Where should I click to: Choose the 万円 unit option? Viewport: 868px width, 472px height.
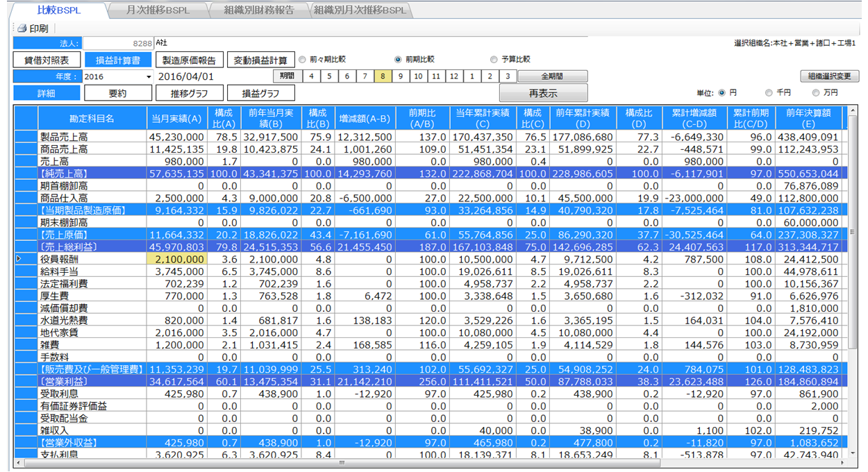(x=816, y=92)
